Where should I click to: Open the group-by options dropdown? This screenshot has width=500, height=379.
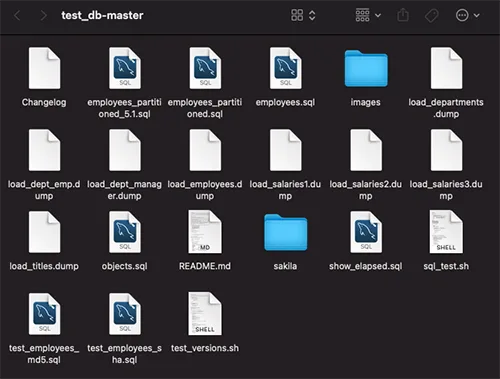point(368,15)
